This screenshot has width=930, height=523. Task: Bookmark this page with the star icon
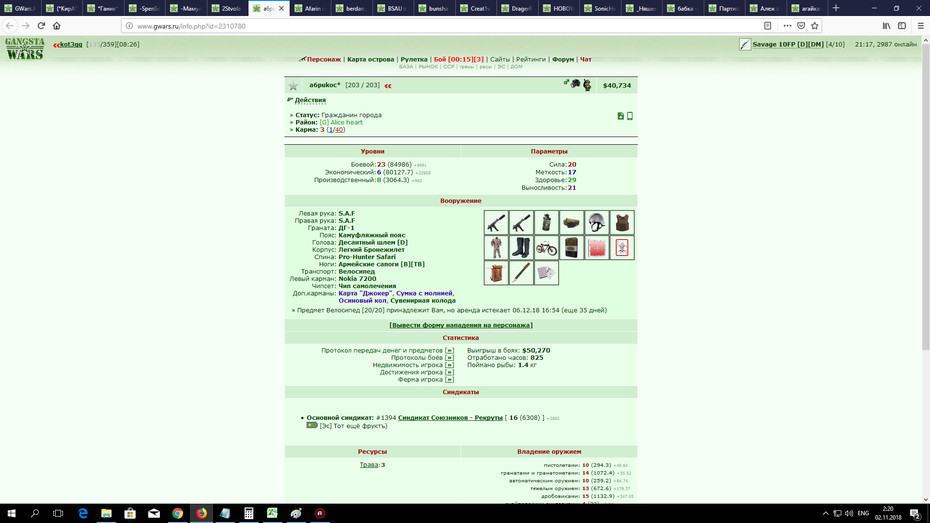[814, 25]
